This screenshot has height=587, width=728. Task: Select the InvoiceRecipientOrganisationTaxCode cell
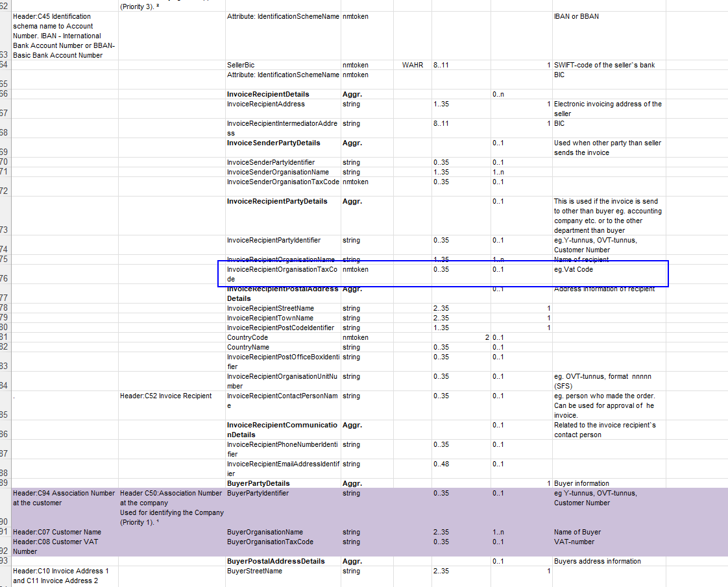coord(283,274)
